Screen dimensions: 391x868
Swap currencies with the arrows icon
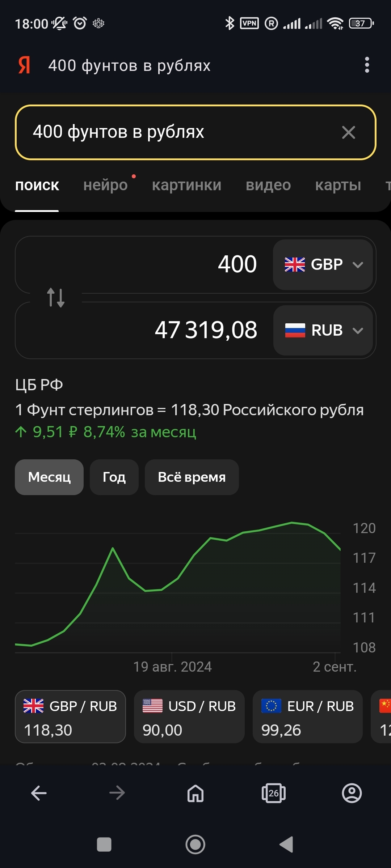(56, 298)
